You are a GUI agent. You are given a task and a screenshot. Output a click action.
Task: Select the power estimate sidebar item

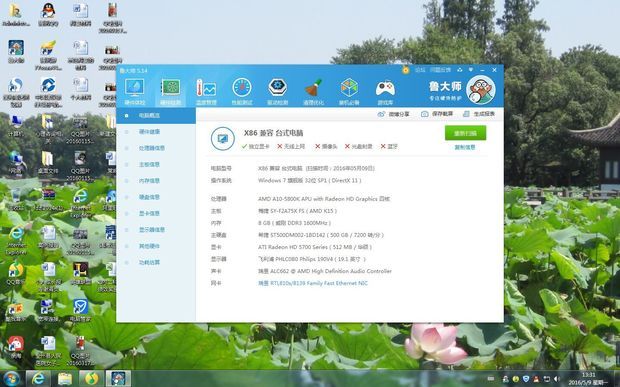(156, 262)
